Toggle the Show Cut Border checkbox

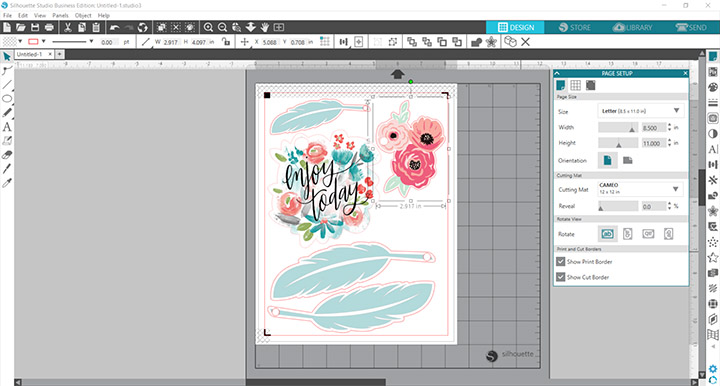point(560,277)
